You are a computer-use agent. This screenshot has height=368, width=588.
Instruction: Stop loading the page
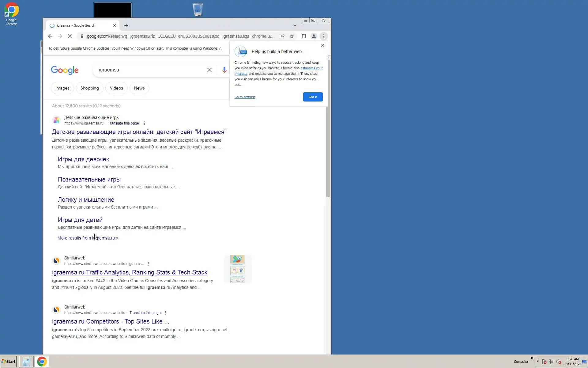pos(70,36)
